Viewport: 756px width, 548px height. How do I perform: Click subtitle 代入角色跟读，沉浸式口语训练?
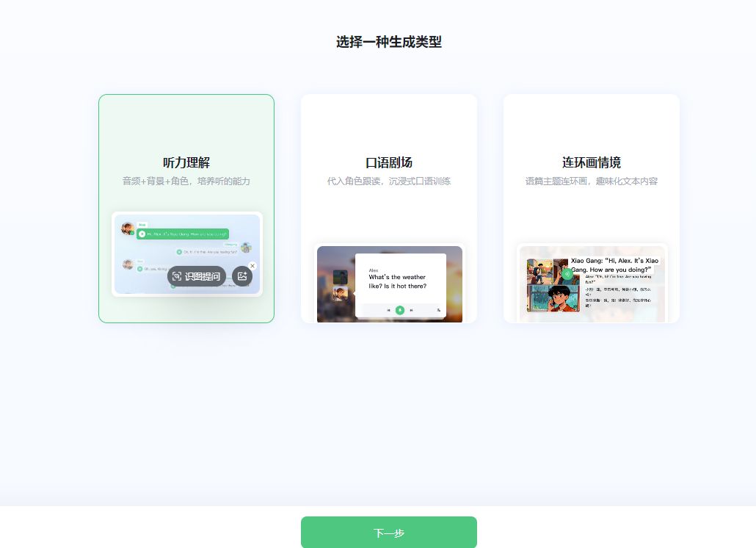click(388, 181)
